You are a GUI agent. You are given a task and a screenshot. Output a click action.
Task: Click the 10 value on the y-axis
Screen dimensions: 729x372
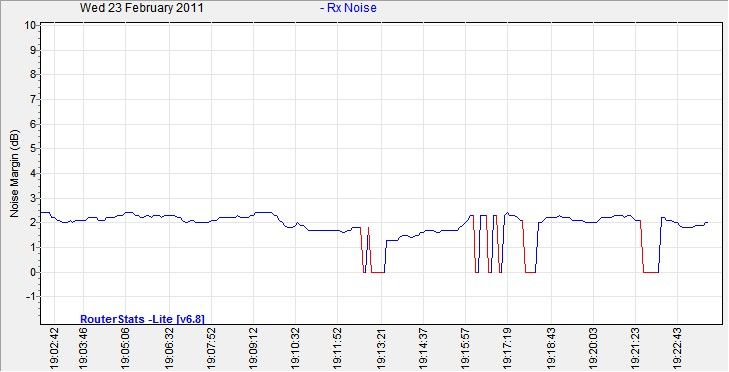point(31,25)
